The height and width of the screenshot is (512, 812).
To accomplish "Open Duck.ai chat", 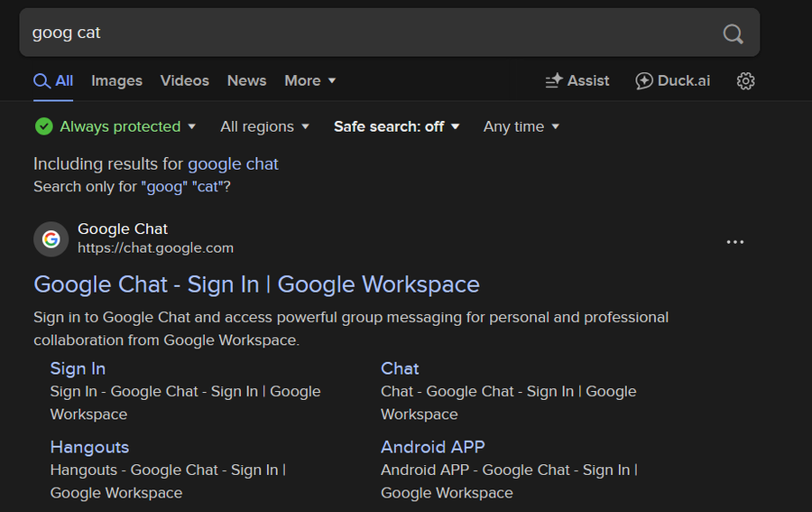I will 673,81.
